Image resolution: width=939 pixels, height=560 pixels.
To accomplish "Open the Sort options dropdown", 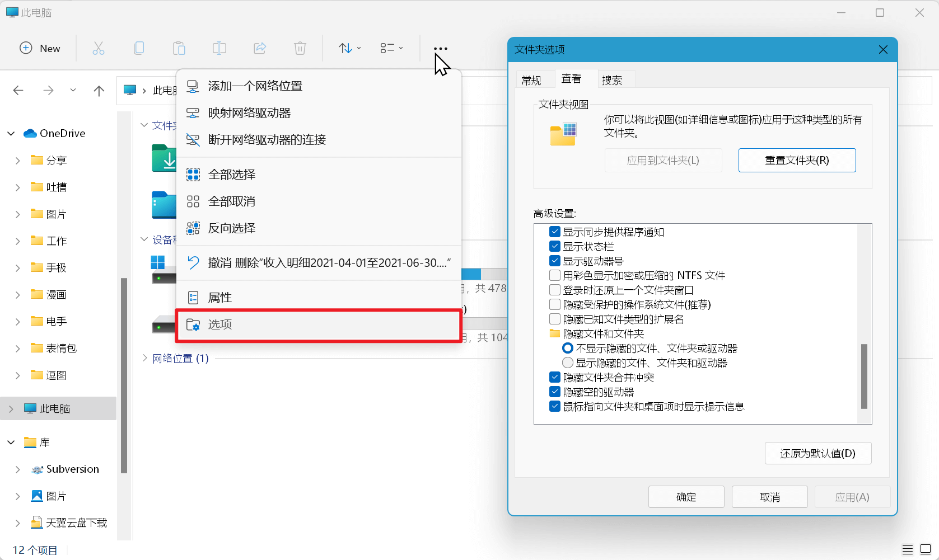I will click(x=349, y=49).
